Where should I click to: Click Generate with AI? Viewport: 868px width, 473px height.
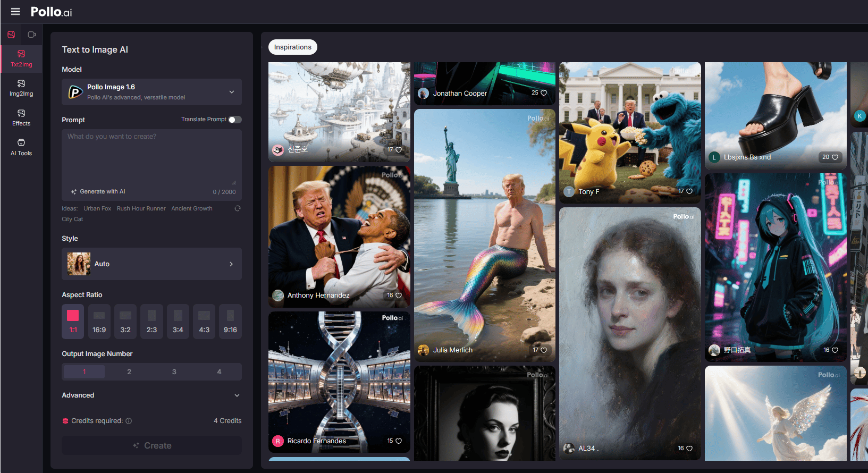pyautogui.click(x=98, y=192)
